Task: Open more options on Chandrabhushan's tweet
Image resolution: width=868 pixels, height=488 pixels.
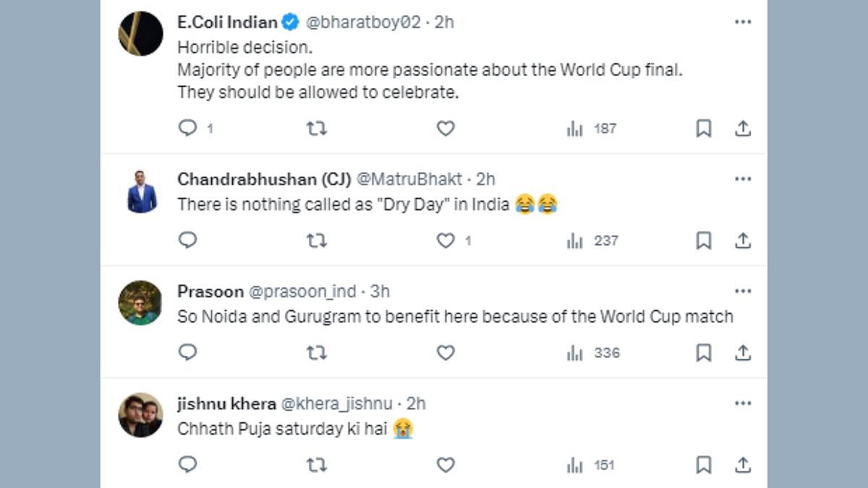Action: pyautogui.click(x=743, y=179)
